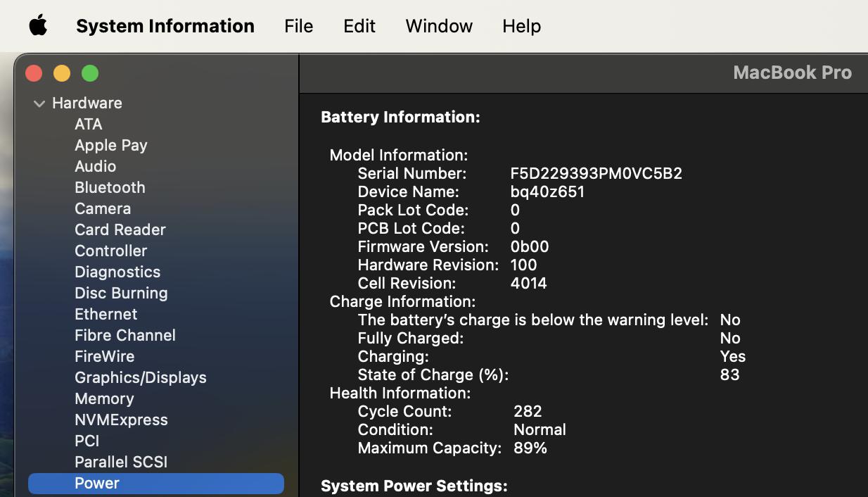The height and width of the screenshot is (497, 868).
Task: Zoom the window with the green button
Action: (90, 73)
